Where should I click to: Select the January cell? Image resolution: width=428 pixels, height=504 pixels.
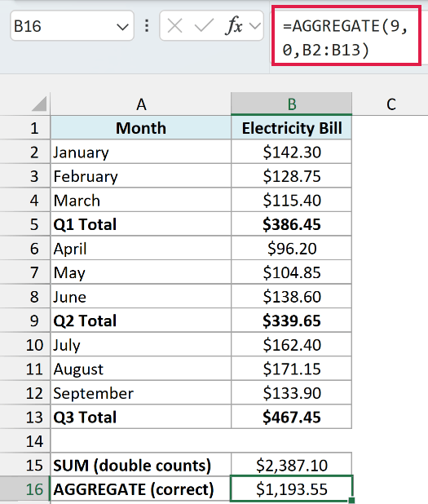click(141, 152)
